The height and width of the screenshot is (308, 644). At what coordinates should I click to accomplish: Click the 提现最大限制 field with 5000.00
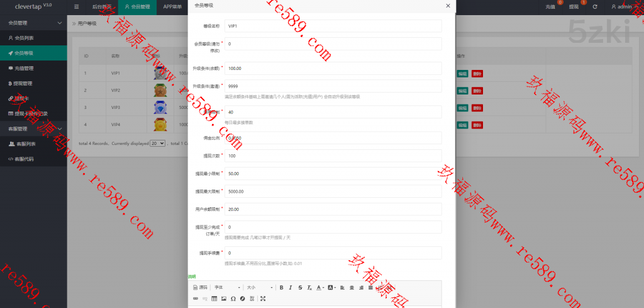tap(333, 191)
